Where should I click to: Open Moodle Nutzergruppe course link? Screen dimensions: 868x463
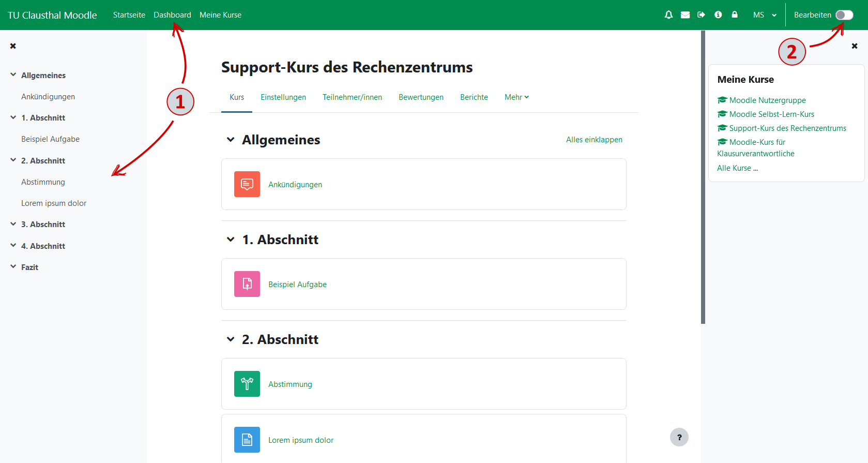click(768, 100)
